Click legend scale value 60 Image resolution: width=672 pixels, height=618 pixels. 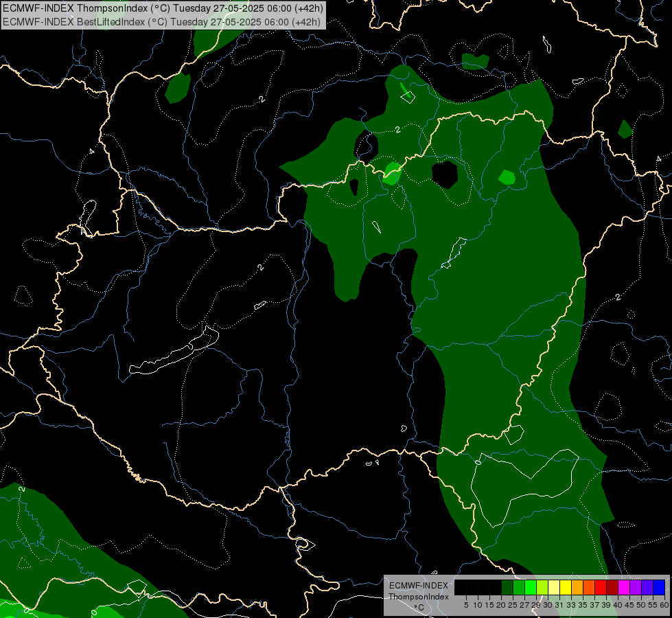[x=664, y=605]
